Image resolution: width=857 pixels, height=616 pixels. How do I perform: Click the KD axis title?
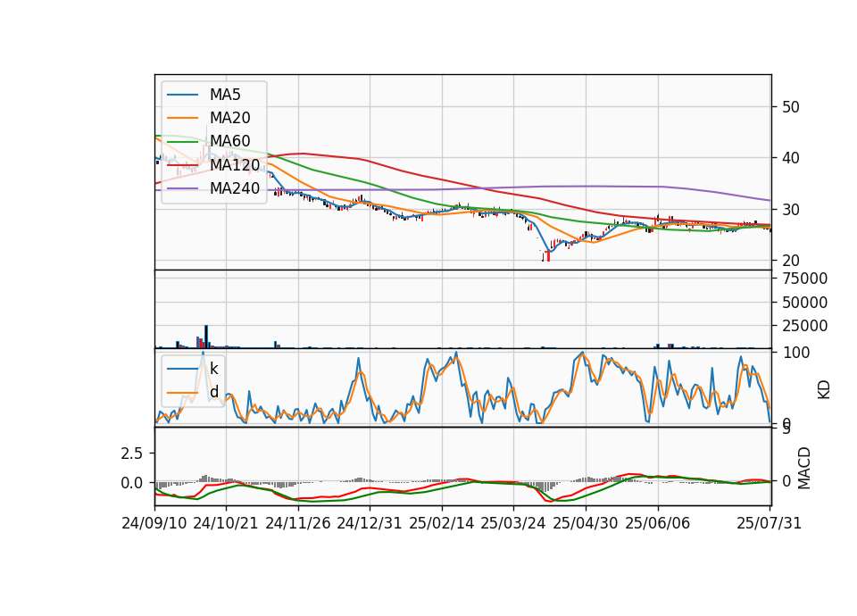pos(824,390)
